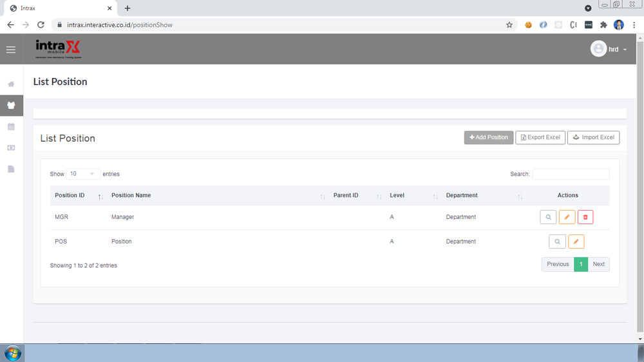
Task: Edit the POS position row
Action: click(x=576, y=242)
